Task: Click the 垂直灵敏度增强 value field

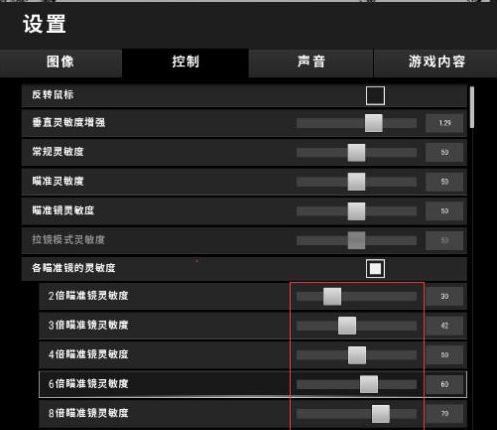Action: (445, 123)
